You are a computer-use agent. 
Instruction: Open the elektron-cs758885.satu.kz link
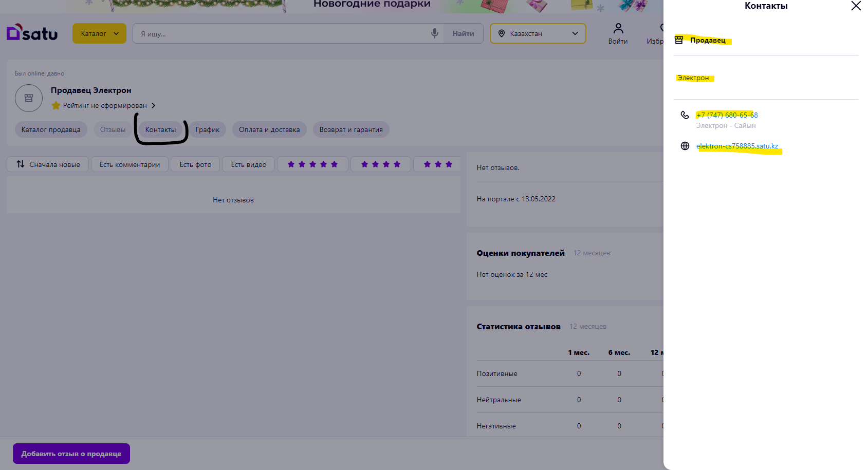(737, 146)
